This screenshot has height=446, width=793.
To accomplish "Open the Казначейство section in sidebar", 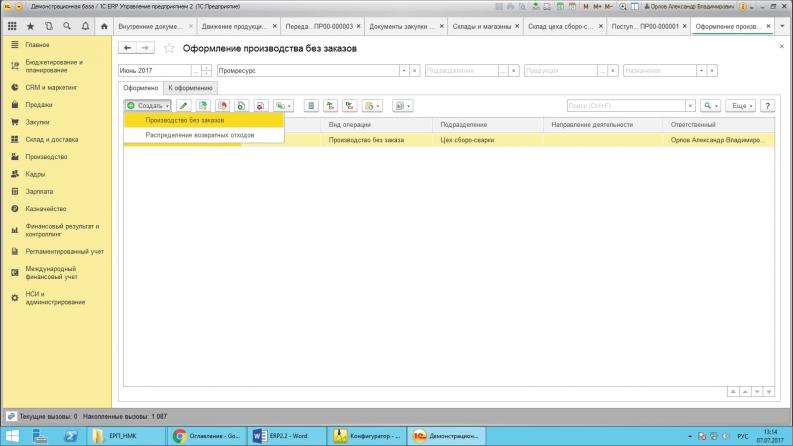I will pos(46,208).
